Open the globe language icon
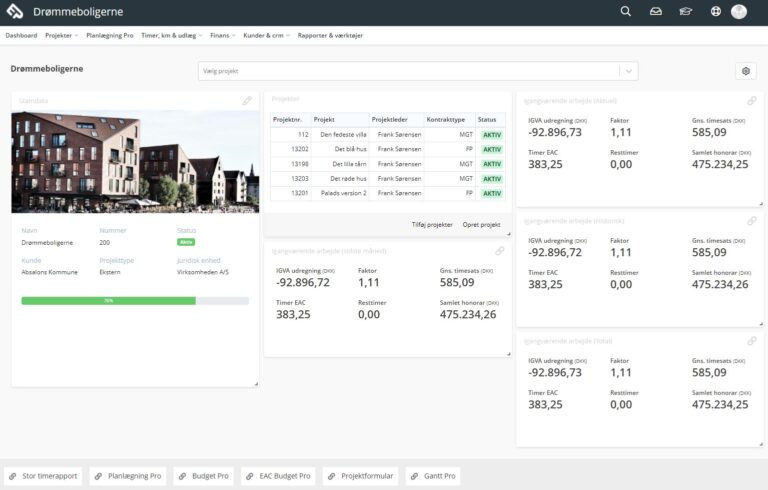Viewport: 768px width, 490px height. tap(715, 12)
